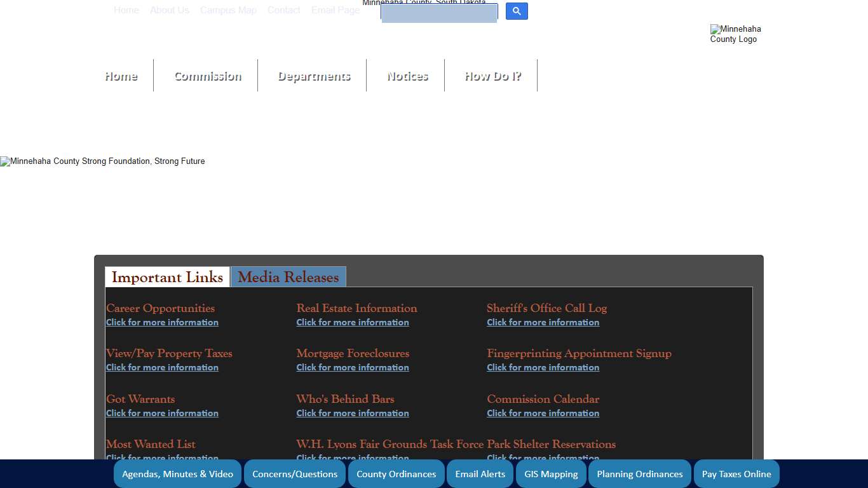Open the Notices menu
Image resolution: width=868 pixels, height=488 pixels.
[x=406, y=75]
